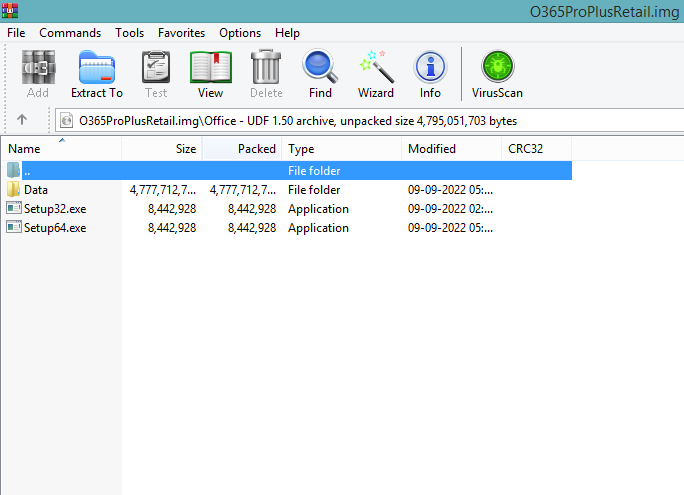This screenshot has width=684, height=495.
Task: Click Setup64.exe packed 8,442,928 cell
Action: [x=252, y=228]
